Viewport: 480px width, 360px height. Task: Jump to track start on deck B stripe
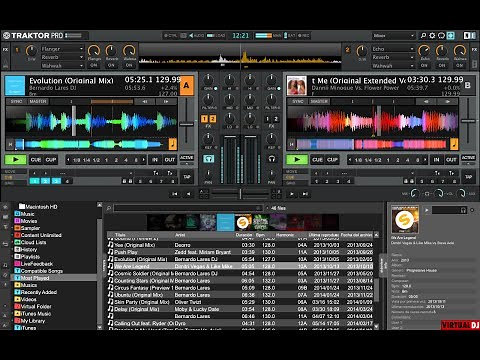[x=292, y=144]
